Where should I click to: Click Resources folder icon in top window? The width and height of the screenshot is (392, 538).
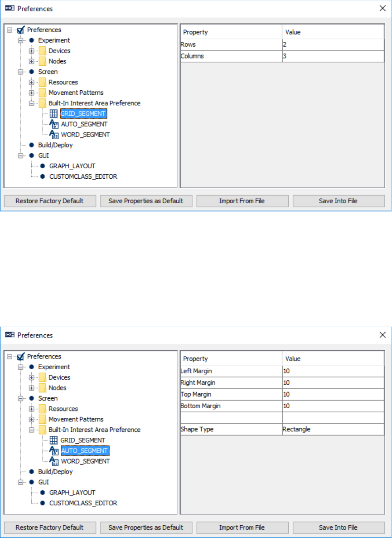coord(43,83)
